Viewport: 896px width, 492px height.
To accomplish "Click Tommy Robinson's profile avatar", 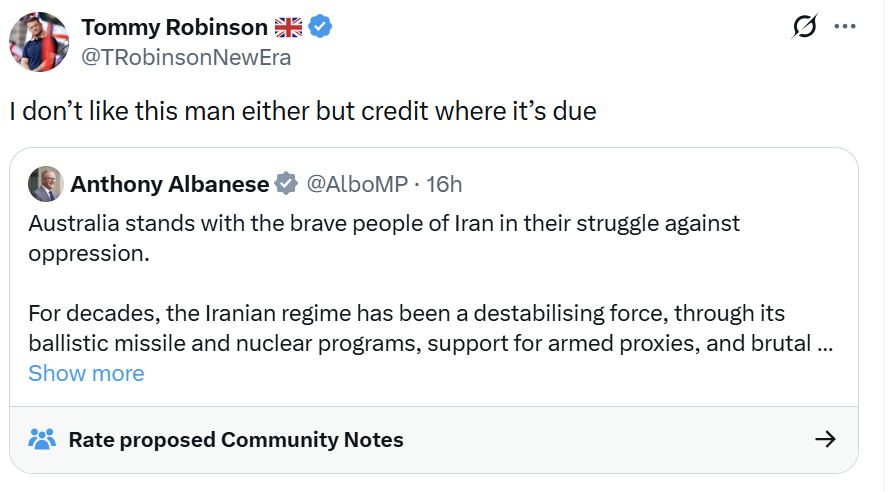I will (x=39, y=42).
